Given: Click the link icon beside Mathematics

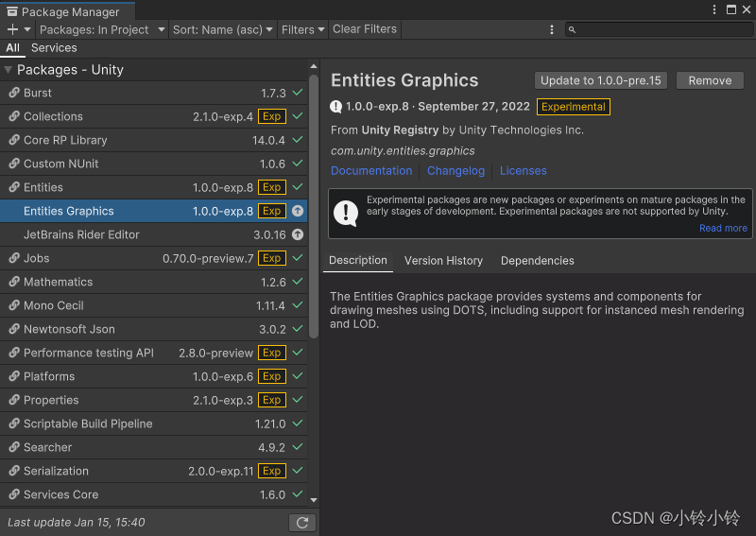Looking at the screenshot, I should pyautogui.click(x=14, y=282).
